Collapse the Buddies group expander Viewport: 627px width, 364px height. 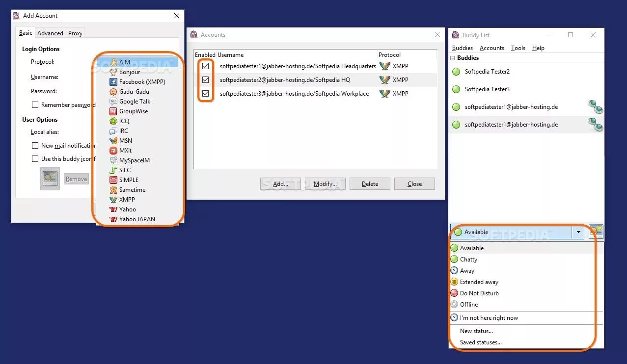[x=453, y=58]
